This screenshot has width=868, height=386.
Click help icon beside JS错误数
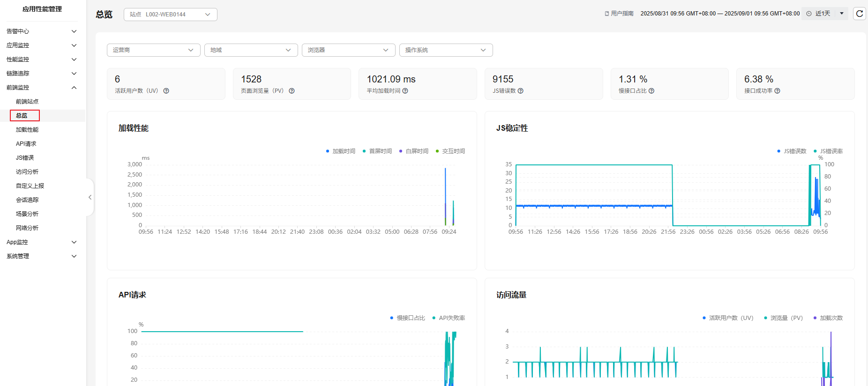tap(521, 91)
